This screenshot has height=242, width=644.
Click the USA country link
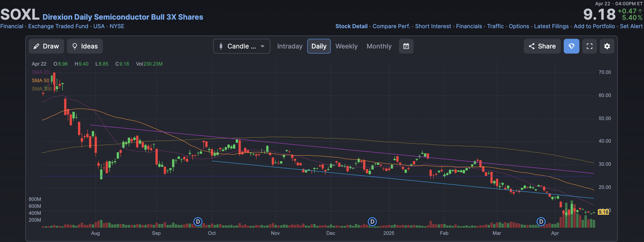pos(99,26)
